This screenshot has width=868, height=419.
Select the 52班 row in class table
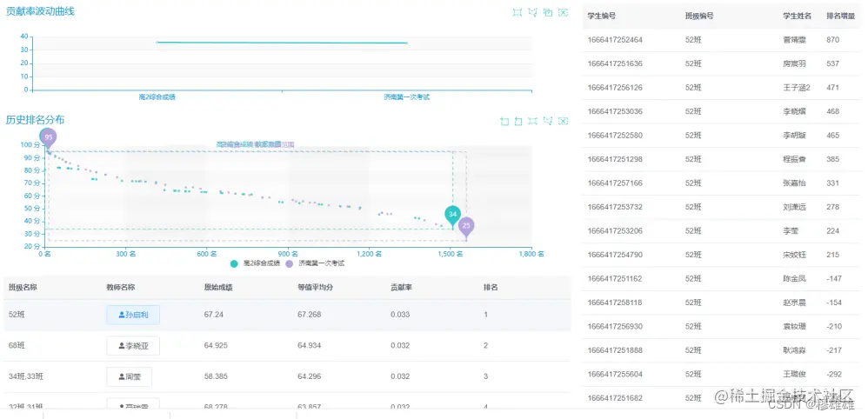pyautogui.click(x=287, y=315)
